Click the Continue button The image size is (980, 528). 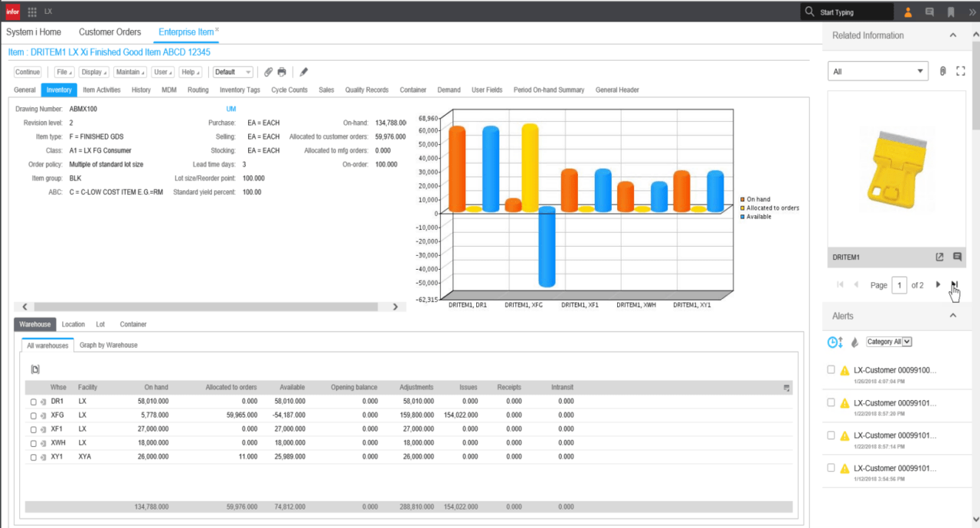pos(28,72)
